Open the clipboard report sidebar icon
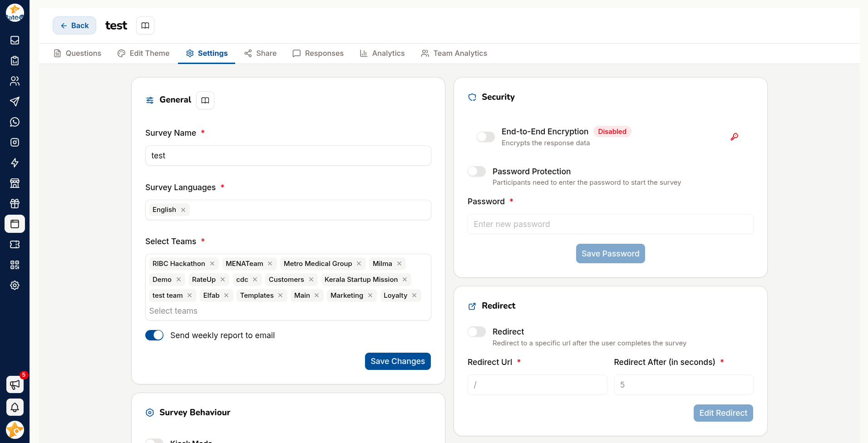Image resolution: width=868 pixels, height=443 pixels. [x=15, y=61]
